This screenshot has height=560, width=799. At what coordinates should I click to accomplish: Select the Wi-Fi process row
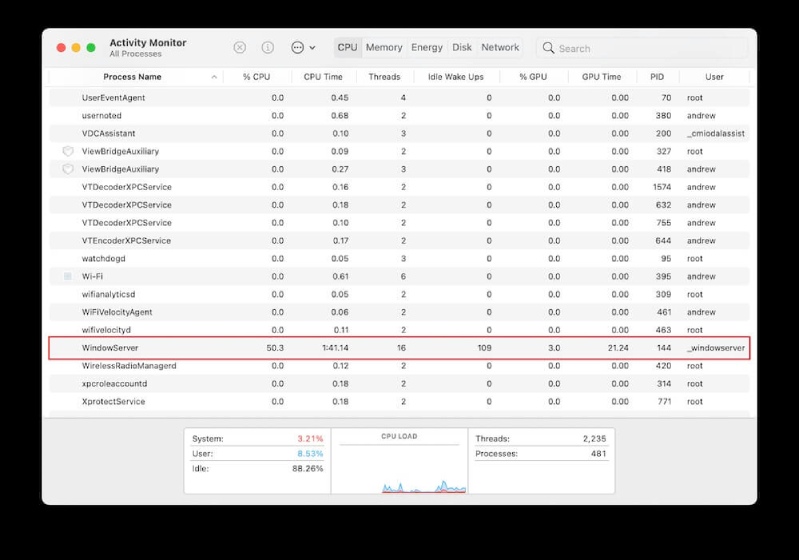point(399,276)
